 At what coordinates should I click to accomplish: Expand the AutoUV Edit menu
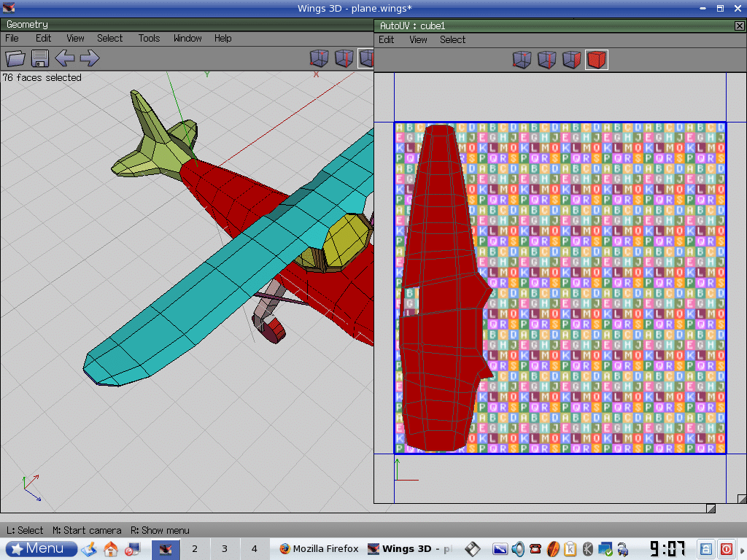tap(387, 39)
